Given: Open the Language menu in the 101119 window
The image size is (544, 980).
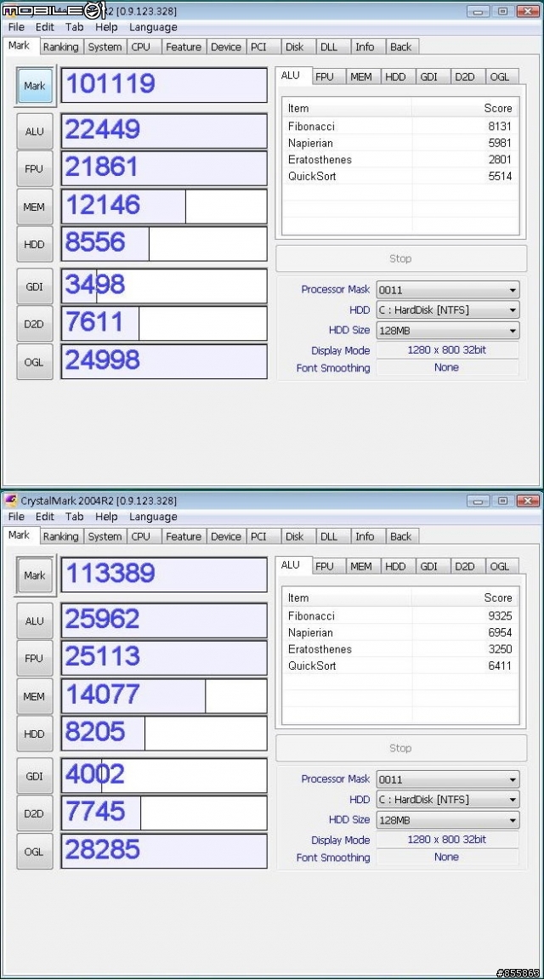Looking at the screenshot, I should coord(153,27).
